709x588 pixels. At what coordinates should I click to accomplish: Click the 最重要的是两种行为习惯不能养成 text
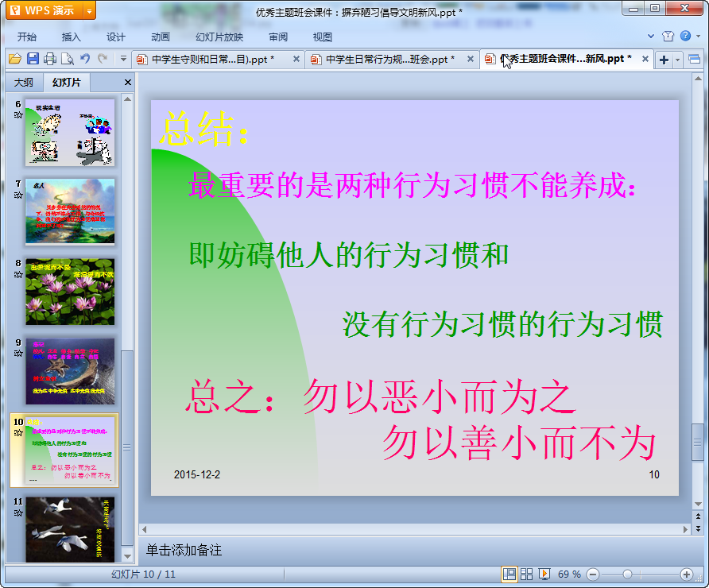tap(413, 185)
